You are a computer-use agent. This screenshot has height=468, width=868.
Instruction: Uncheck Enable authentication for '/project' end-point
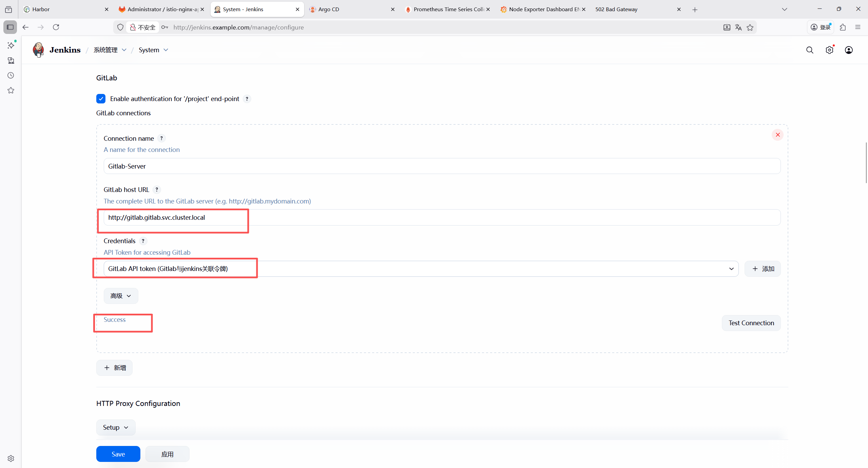point(101,99)
